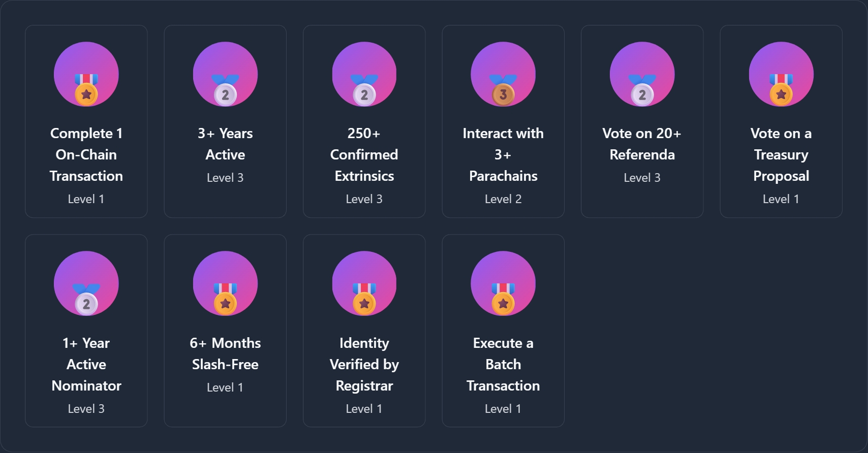Click the 3+ Years Active title text
The image size is (868, 453).
(x=225, y=144)
